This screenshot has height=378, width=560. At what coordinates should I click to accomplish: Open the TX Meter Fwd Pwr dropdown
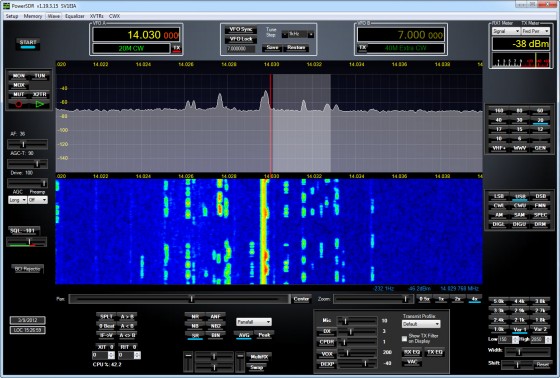[x=535, y=31]
